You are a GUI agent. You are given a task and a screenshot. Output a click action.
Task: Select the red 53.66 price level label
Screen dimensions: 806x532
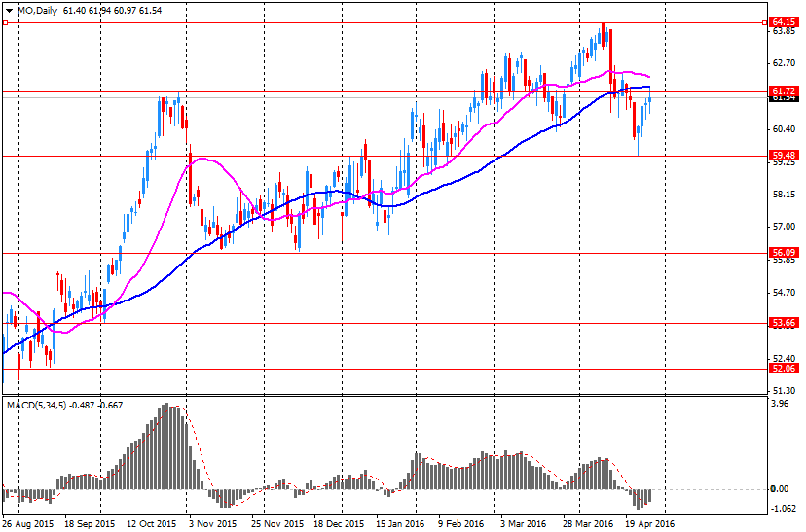[785, 323]
